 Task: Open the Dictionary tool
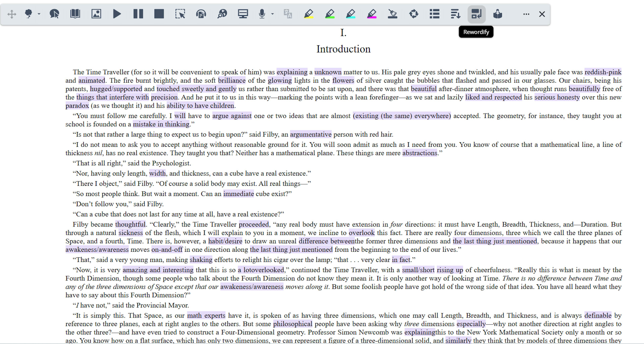75,14
